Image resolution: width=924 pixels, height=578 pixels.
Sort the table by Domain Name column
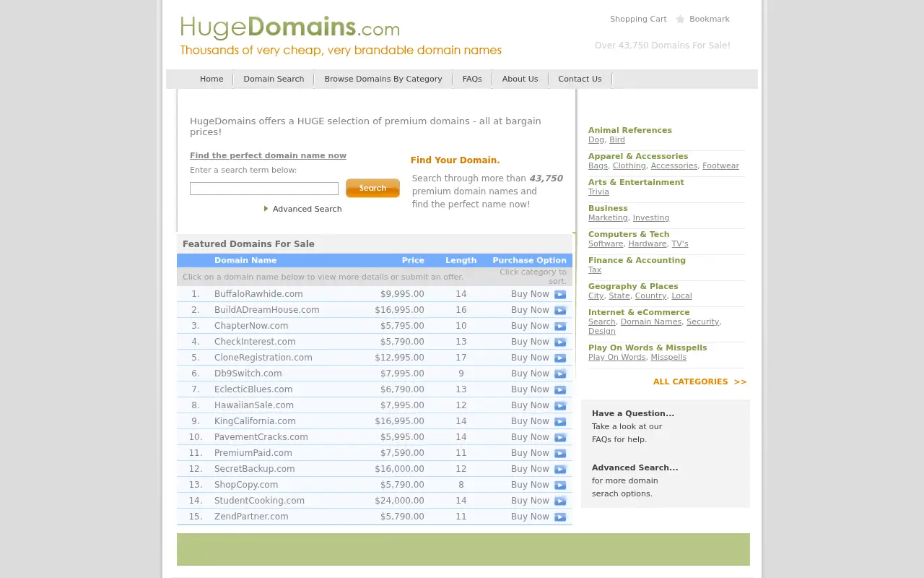tap(245, 260)
